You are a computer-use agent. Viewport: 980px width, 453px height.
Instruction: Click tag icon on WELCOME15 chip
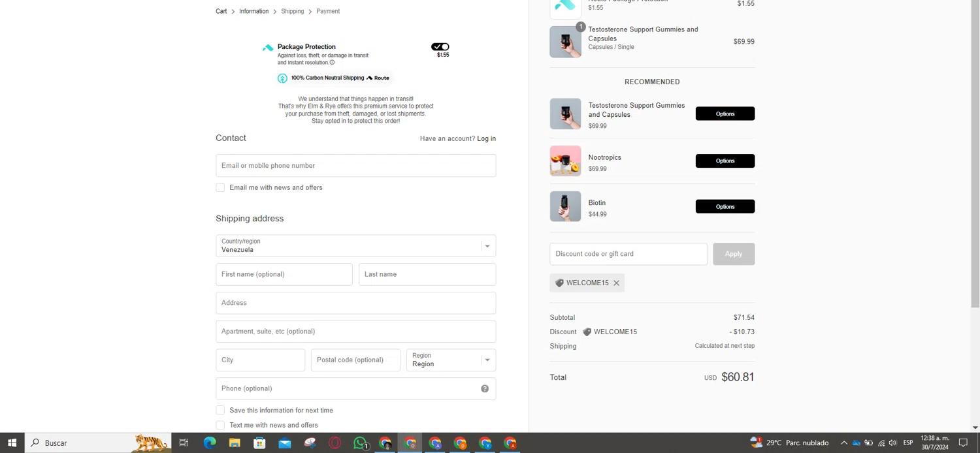(559, 283)
